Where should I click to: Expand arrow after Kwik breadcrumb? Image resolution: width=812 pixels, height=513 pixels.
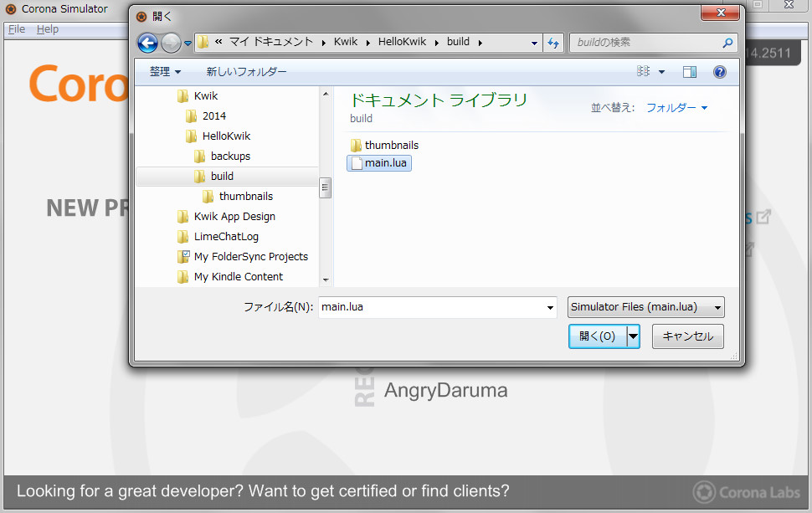tap(367, 43)
